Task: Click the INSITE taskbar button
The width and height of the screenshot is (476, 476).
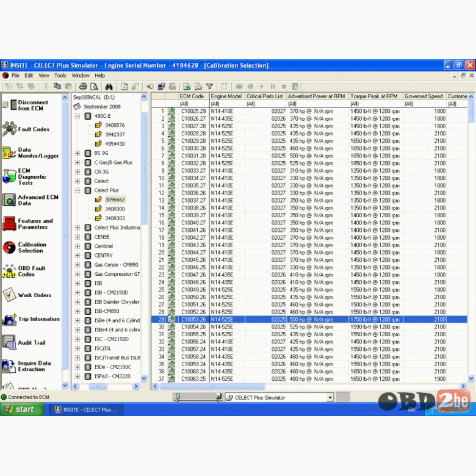Action: point(86,409)
